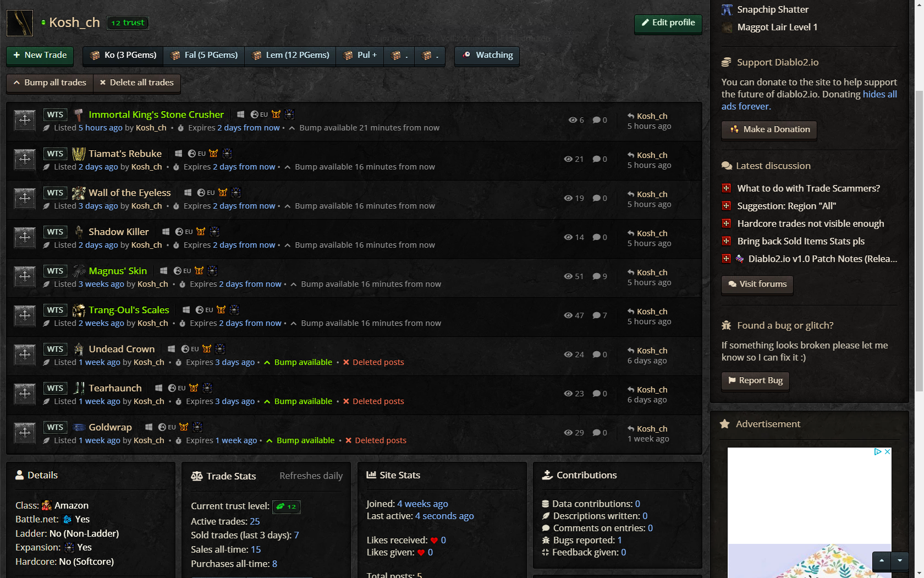The width and height of the screenshot is (924, 578).
Task: Click Windows platform icon on Stone Crusher row
Action: point(240,114)
